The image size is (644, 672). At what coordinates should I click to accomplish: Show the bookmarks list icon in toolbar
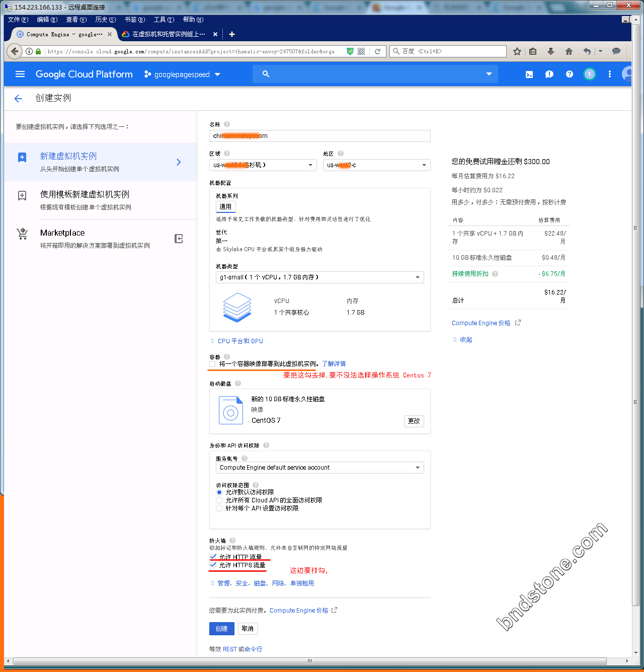[x=533, y=51]
